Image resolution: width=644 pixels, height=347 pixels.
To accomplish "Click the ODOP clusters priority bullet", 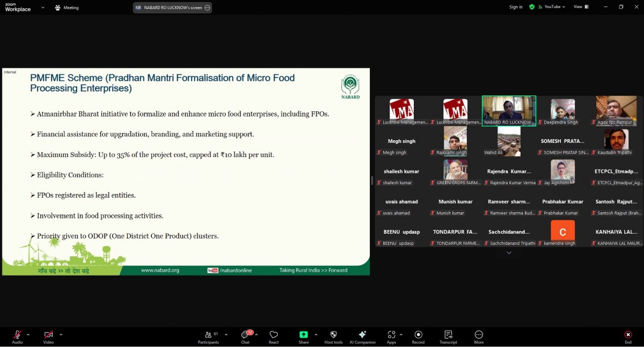I will pos(125,236).
